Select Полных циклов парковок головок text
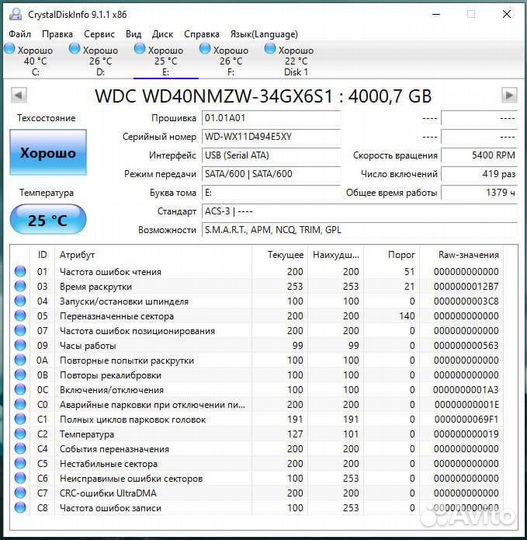The height and width of the screenshot is (540, 527). tap(133, 420)
